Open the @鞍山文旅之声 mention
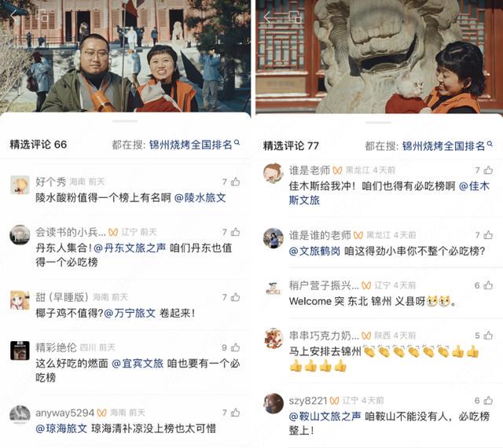503x448 pixels. pyautogui.click(x=325, y=417)
